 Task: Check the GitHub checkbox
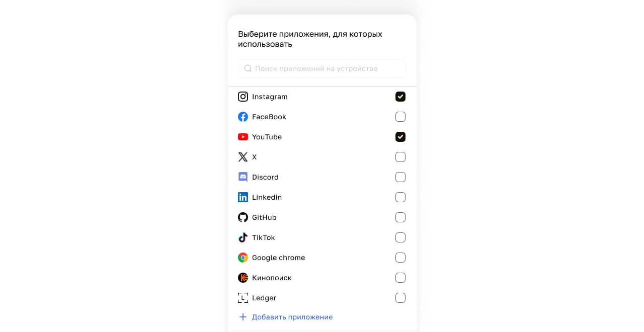pos(400,217)
